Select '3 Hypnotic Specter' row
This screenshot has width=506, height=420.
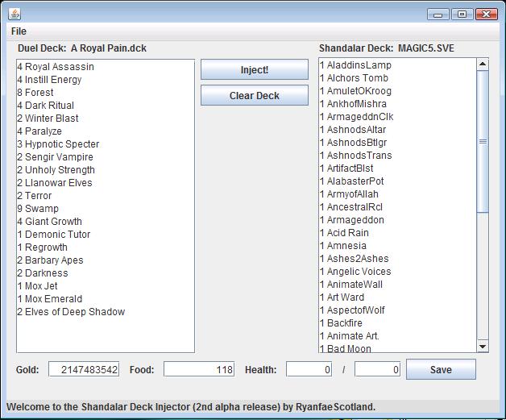106,144
